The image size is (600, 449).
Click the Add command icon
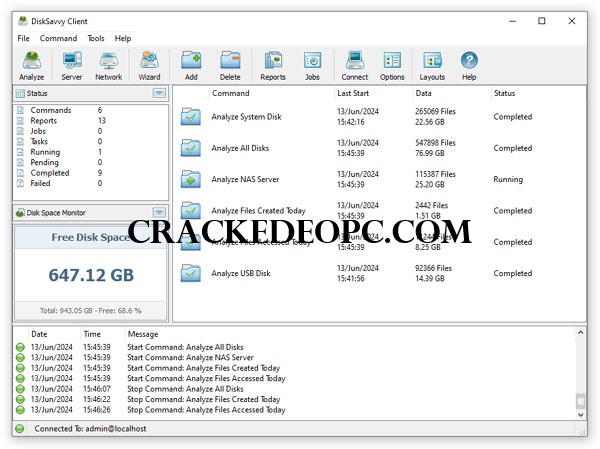[x=191, y=61]
